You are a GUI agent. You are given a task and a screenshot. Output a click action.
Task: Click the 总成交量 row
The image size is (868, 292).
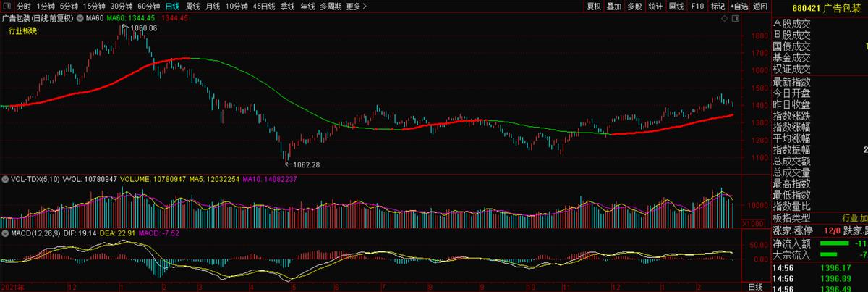click(819, 172)
